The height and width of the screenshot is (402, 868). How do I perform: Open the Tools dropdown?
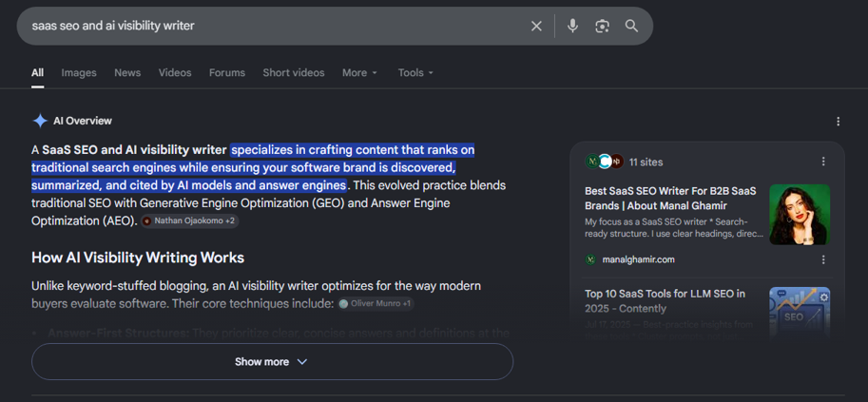click(415, 72)
